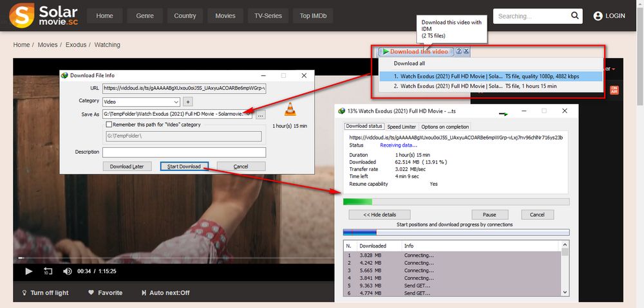
Task: Close the 13% download progress window
Action: click(x=565, y=111)
